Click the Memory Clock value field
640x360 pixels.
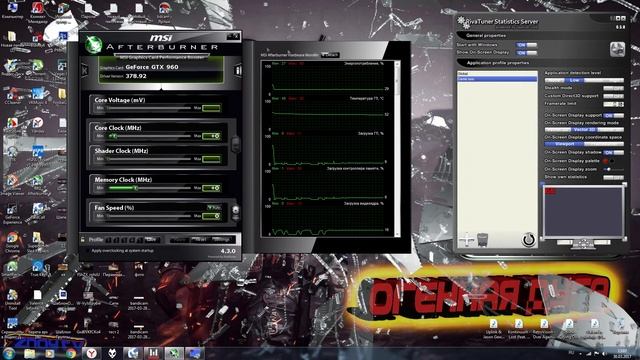coord(212,188)
